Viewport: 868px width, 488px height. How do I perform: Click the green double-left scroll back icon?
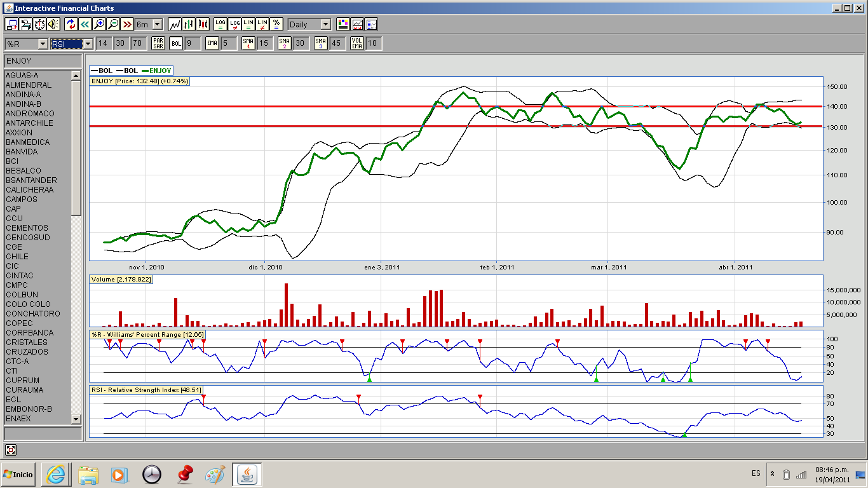coord(85,24)
